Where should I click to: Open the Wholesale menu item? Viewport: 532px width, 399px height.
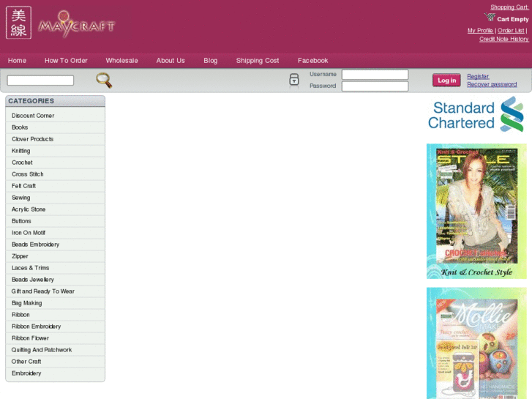tap(121, 61)
